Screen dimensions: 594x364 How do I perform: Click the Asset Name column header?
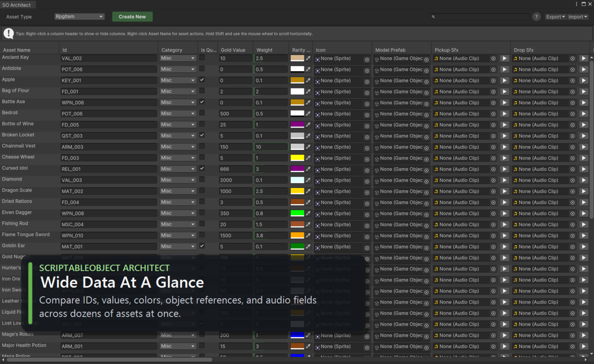pyautogui.click(x=30, y=50)
